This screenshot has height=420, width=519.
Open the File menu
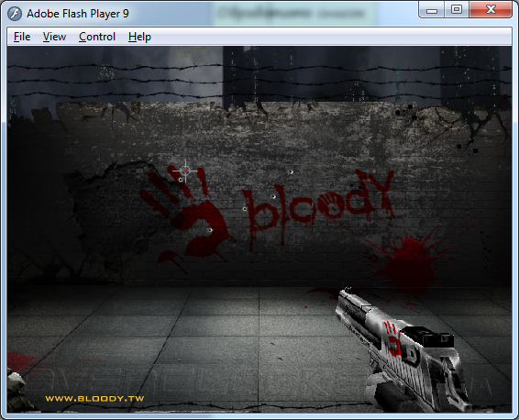[22, 37]
